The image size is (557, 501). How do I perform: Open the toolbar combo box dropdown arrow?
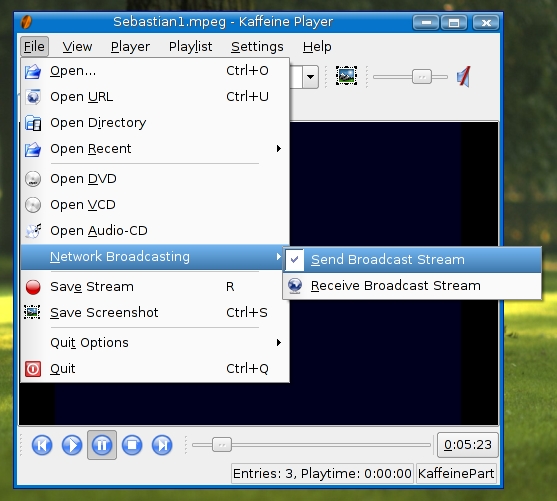point(311,77)
